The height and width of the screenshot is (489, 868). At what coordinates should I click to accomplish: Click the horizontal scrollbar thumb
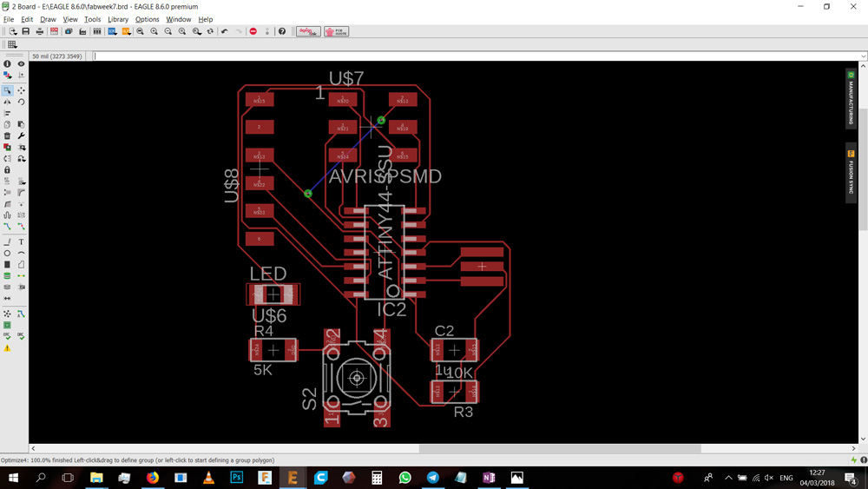pos(560,448)
